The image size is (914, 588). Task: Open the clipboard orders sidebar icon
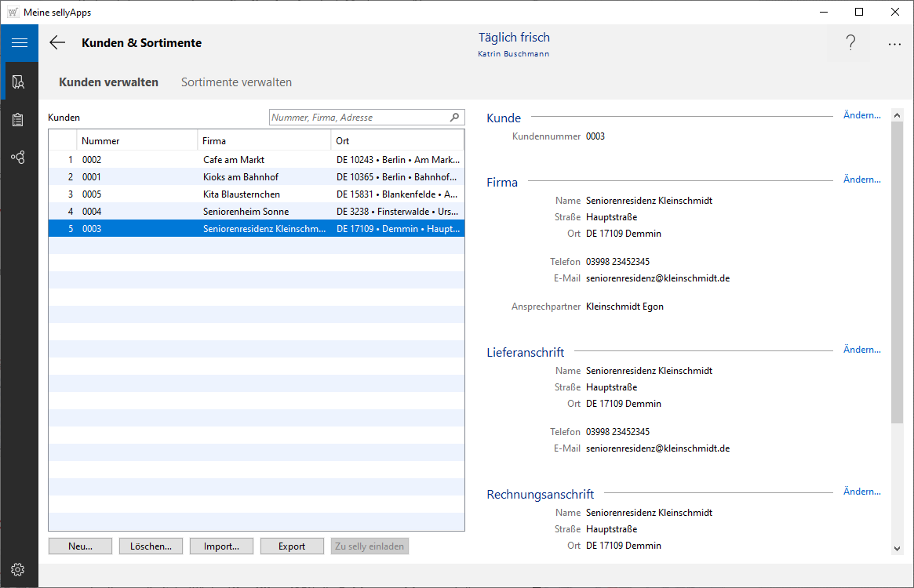(19, 120)
